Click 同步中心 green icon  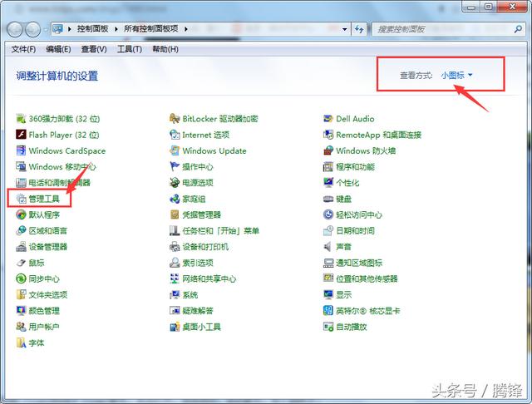click(x=21, y=278)
